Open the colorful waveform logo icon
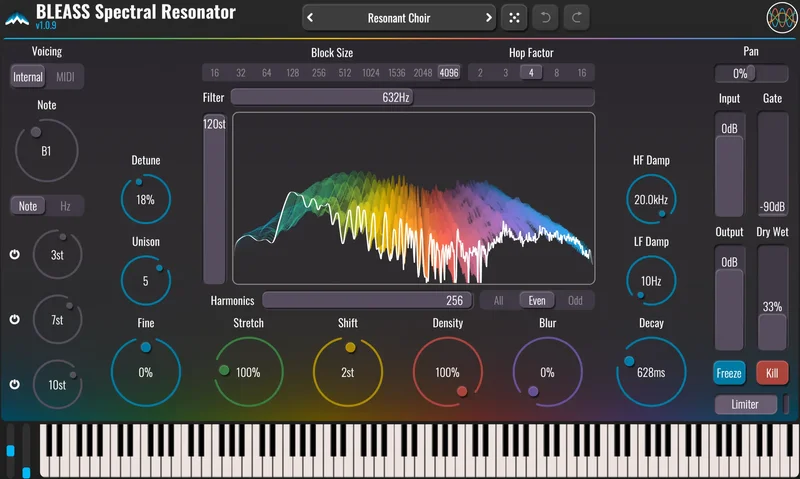This screenshot has height=479, width=800. pos(782,18)
